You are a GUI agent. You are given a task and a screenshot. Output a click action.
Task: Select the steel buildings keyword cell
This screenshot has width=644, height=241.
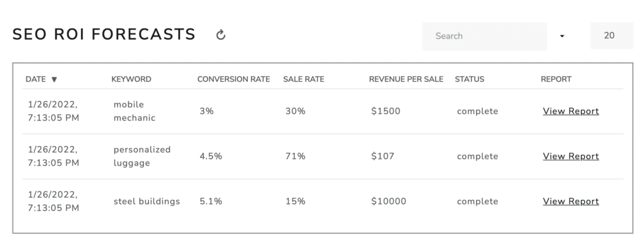click(x=147, y=201)
